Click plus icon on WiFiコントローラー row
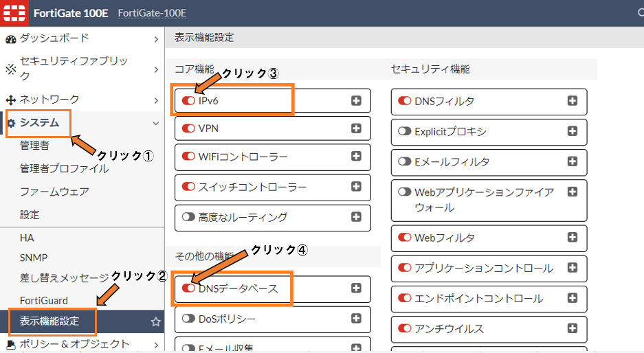The width and height of the screenshot is (644, 353). pyautogui.click(x=356, y=156)
